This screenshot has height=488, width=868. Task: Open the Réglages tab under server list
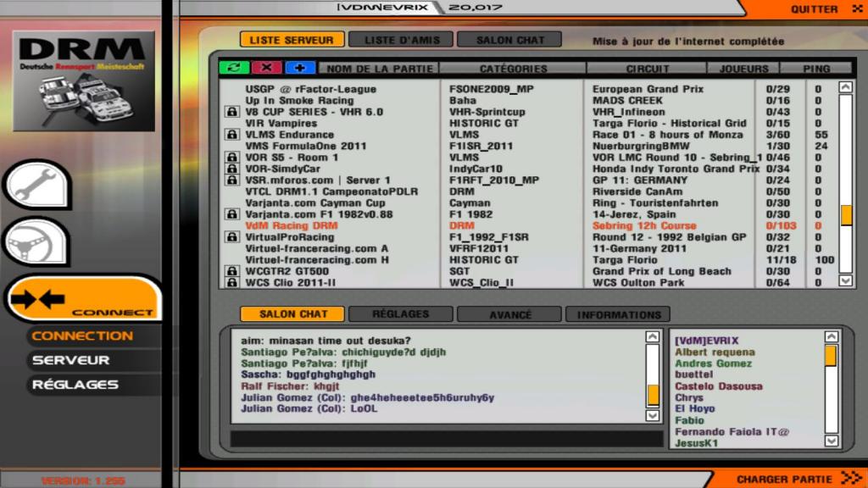[x=401, y=314]
